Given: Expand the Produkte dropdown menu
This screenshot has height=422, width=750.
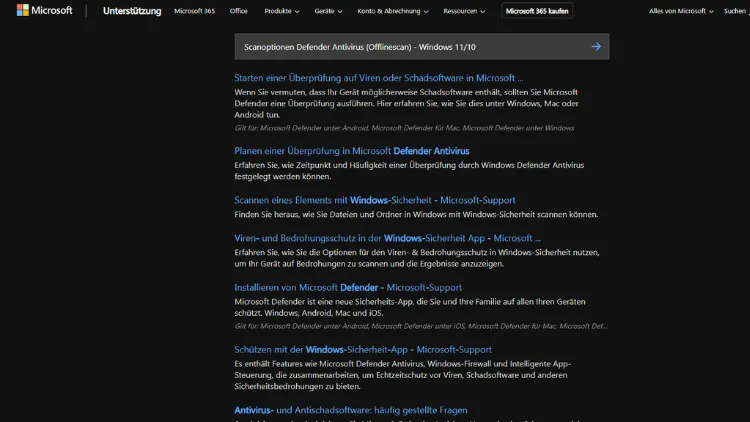Looking at the screenshot, I should click(x=282, y=11).
